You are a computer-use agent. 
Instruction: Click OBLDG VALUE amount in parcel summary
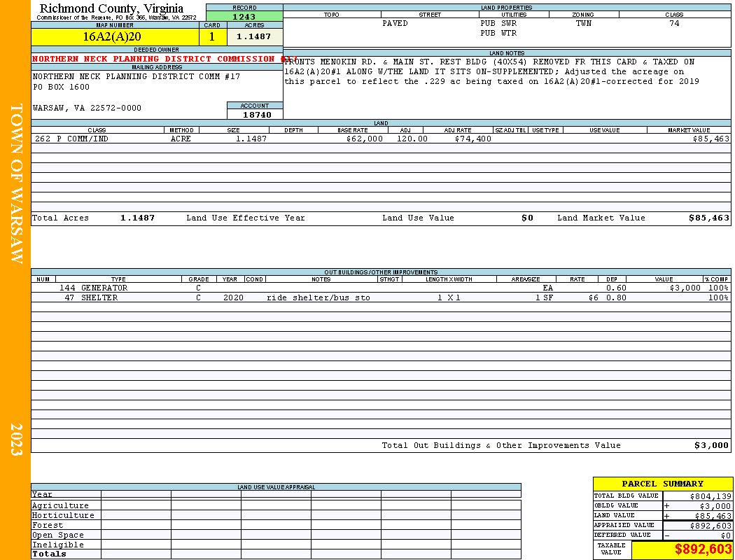(x=715, y=506)
